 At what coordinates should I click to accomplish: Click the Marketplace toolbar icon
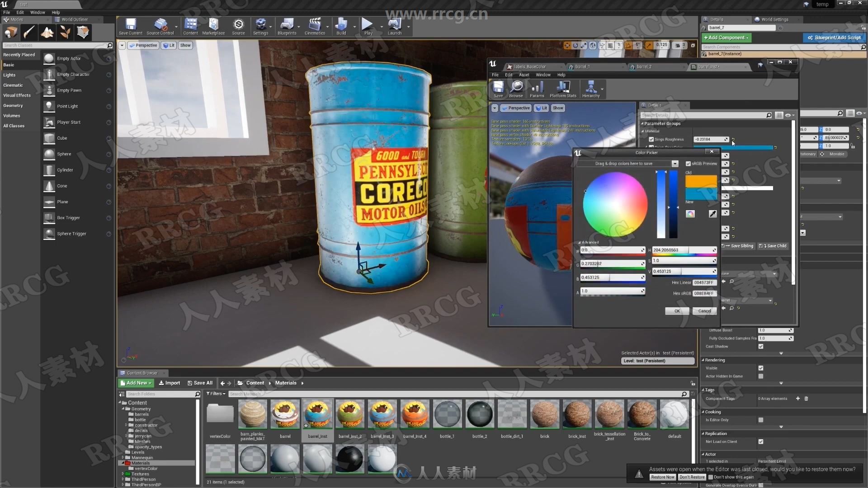tap(214, 26)
